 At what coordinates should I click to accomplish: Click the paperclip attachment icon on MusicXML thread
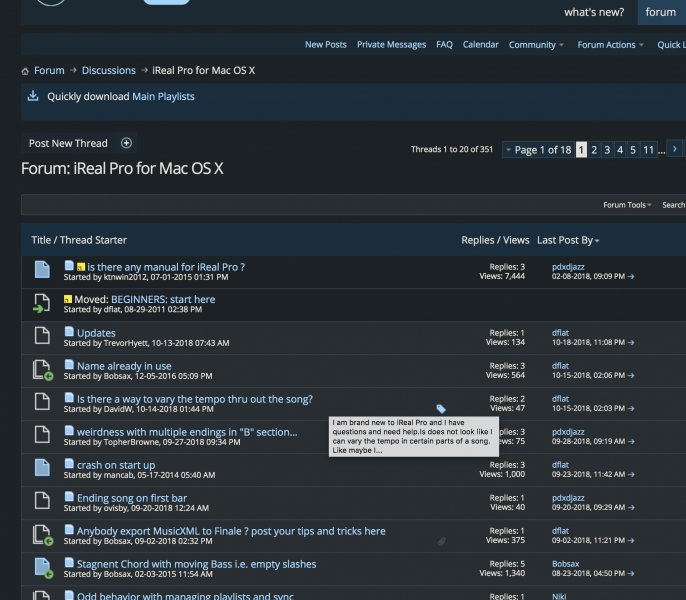click(441, 541)
